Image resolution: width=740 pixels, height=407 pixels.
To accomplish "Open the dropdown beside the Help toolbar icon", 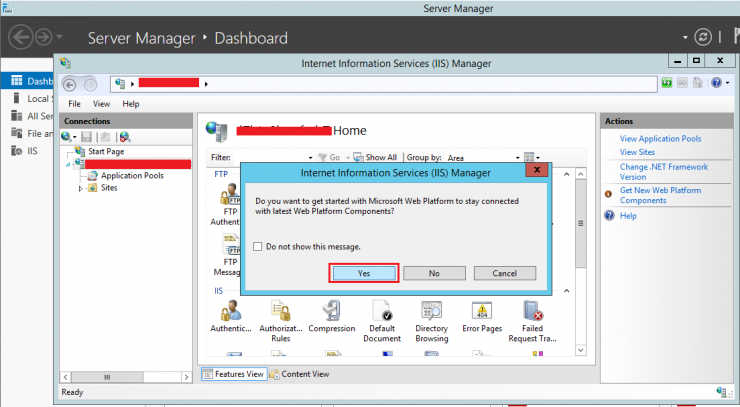I will pyautogui.click(x=727, y=83).
